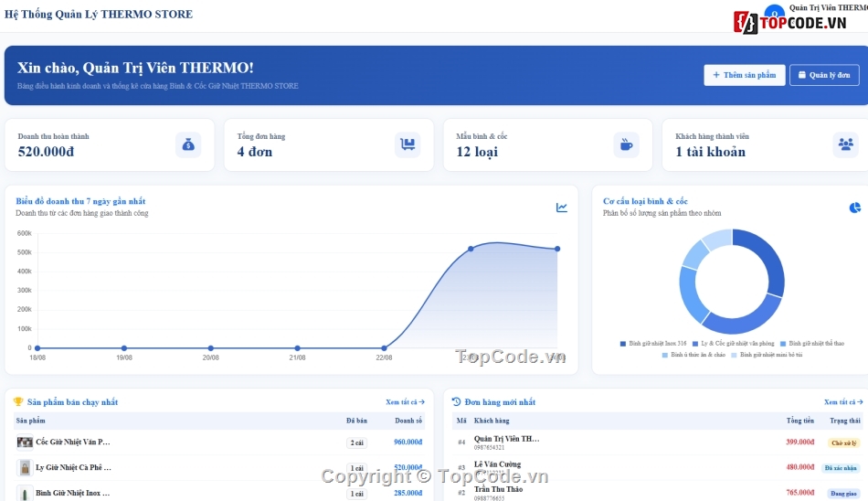The height and width of the screenshot is (501, 868).
Task: Click the pie chart icon on category panel
Action: click(854, 208)
